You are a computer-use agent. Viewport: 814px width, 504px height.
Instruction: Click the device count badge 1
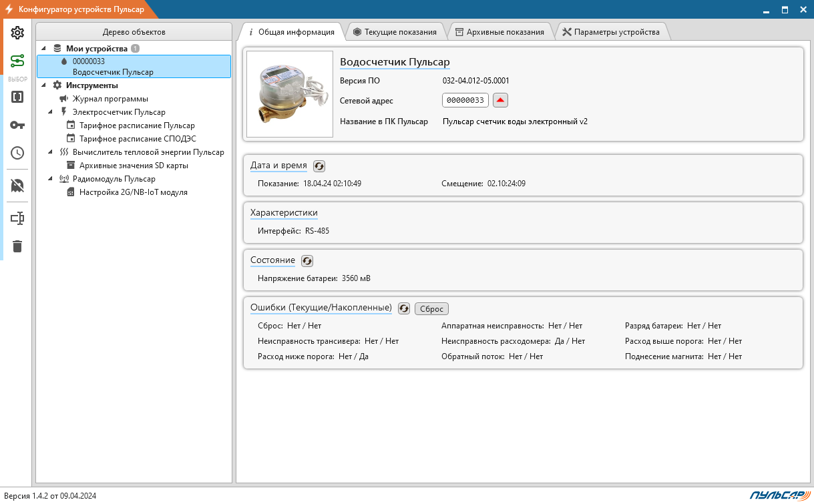pos(136,49)
